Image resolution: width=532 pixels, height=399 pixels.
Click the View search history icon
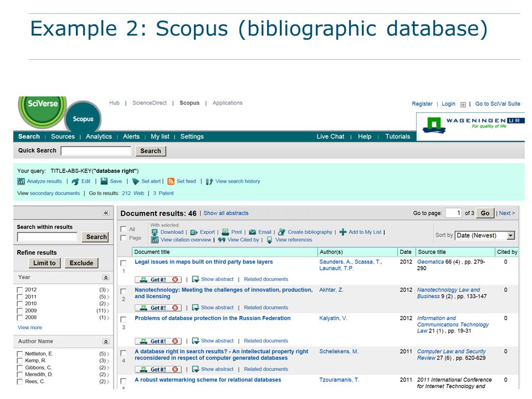209,182
